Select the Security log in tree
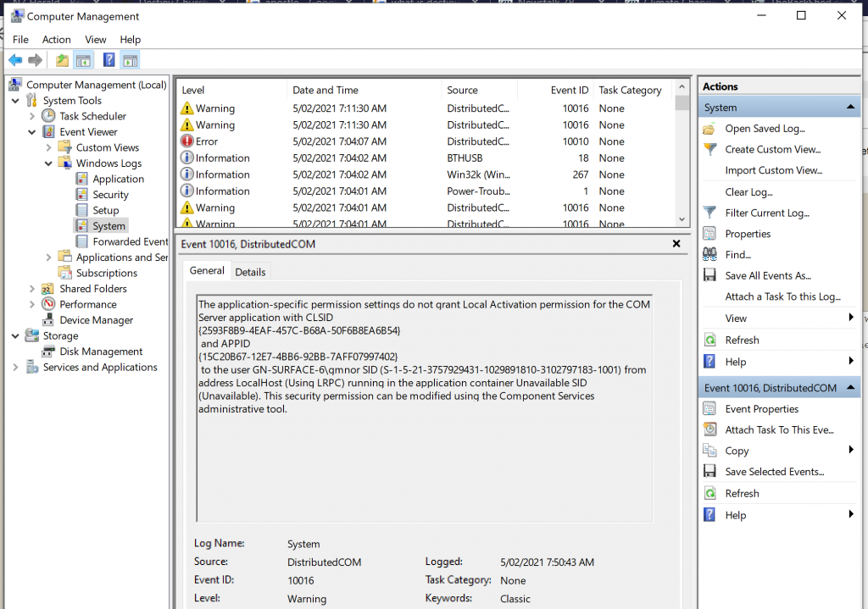The width and height of the screenshot is (868, 609). 110,195
